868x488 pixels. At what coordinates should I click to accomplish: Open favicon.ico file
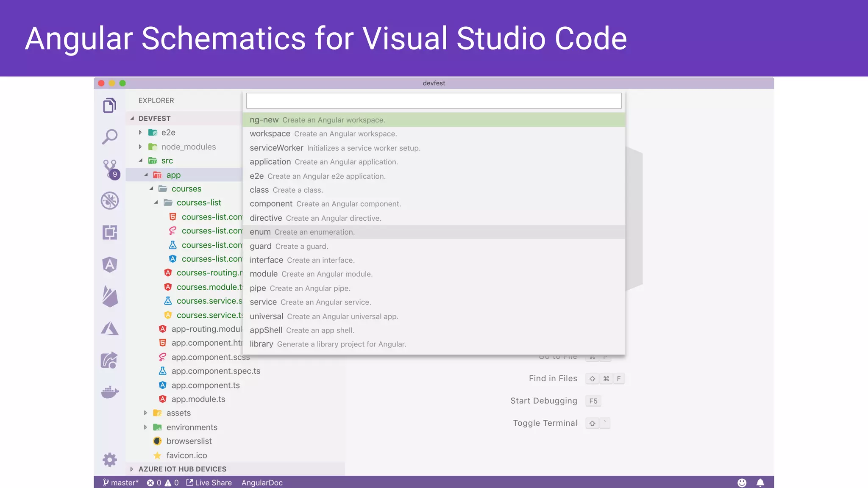[186, 455]
